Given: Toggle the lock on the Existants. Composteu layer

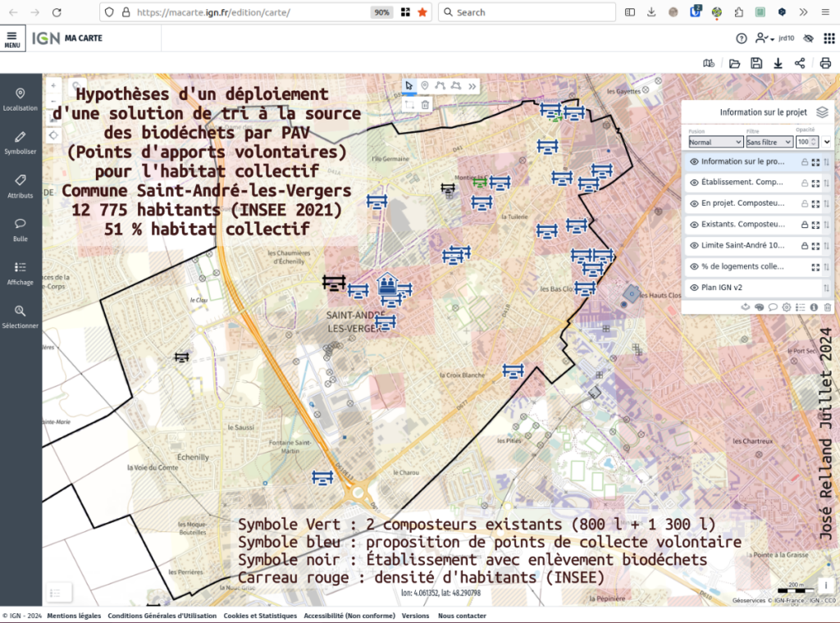Looking at the screenshot, I should (x=803, y=225).
